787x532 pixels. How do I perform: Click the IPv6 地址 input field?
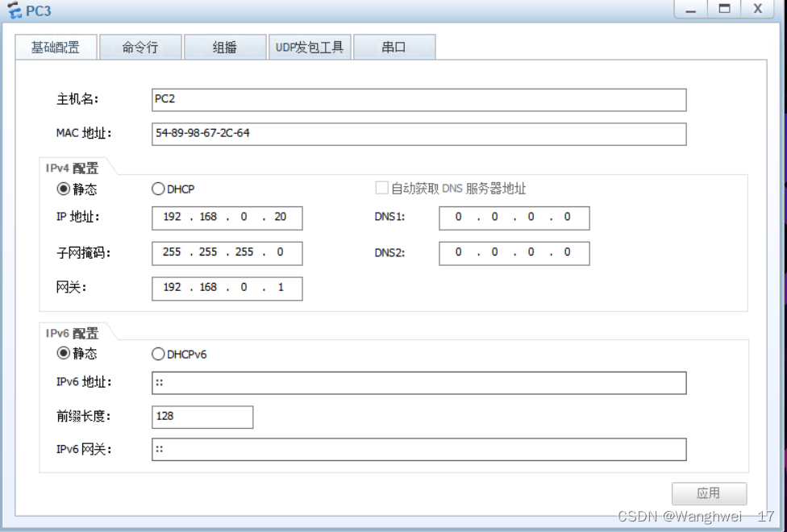click(x=419, y=383)
